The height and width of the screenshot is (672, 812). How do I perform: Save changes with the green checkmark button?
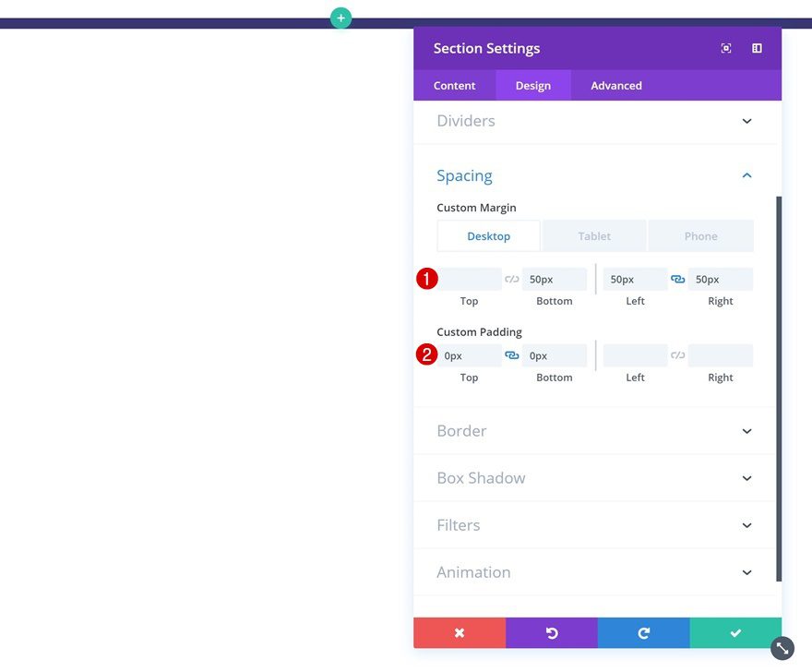point(734,632)
